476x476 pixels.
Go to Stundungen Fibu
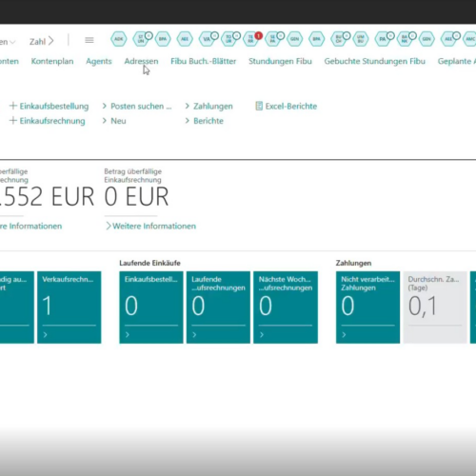(x=280, y=61)
